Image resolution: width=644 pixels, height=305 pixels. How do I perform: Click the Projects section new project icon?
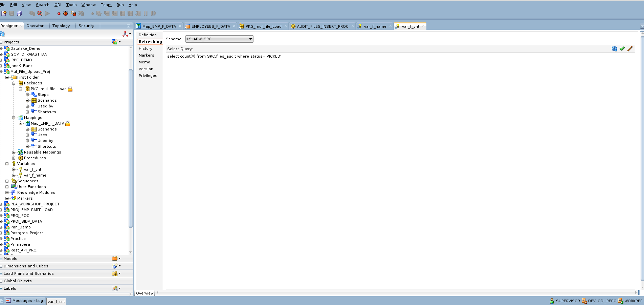[x=115, y=42]
